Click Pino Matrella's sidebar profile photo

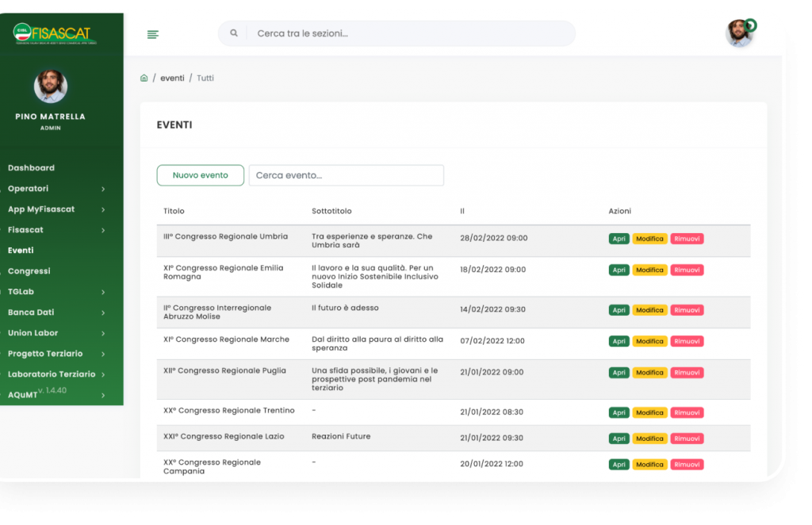[x=51, y=86]
